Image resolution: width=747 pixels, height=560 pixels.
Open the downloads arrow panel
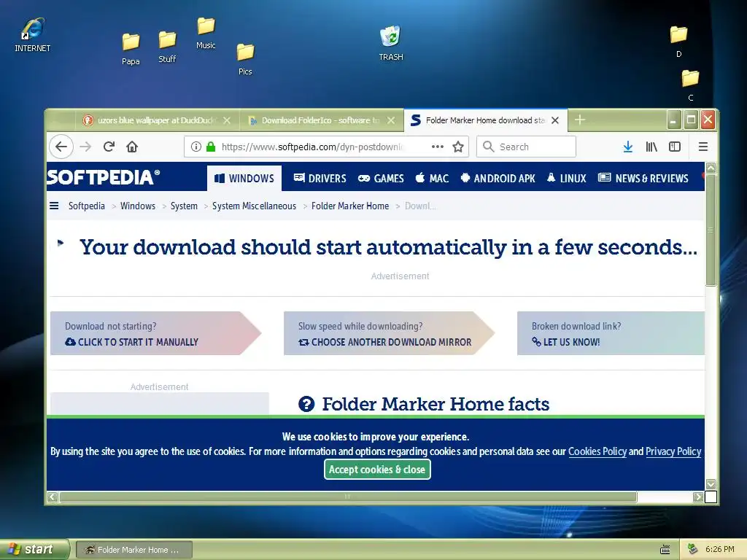coord(628,147)
